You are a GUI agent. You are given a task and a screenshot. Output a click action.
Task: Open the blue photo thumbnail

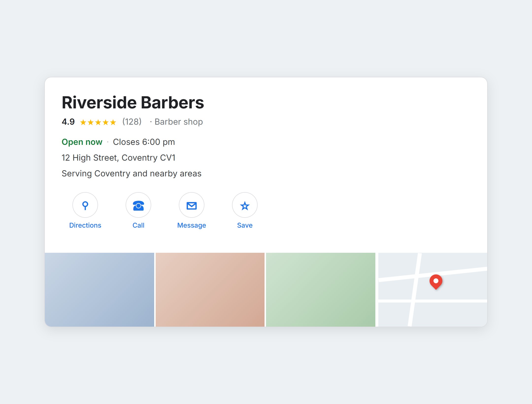click(100, 290)
